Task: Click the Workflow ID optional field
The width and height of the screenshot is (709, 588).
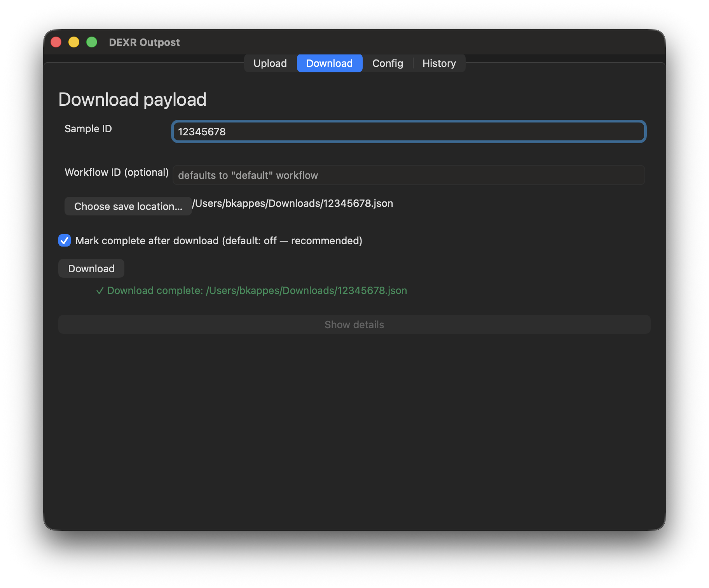Action: (409, 175)
